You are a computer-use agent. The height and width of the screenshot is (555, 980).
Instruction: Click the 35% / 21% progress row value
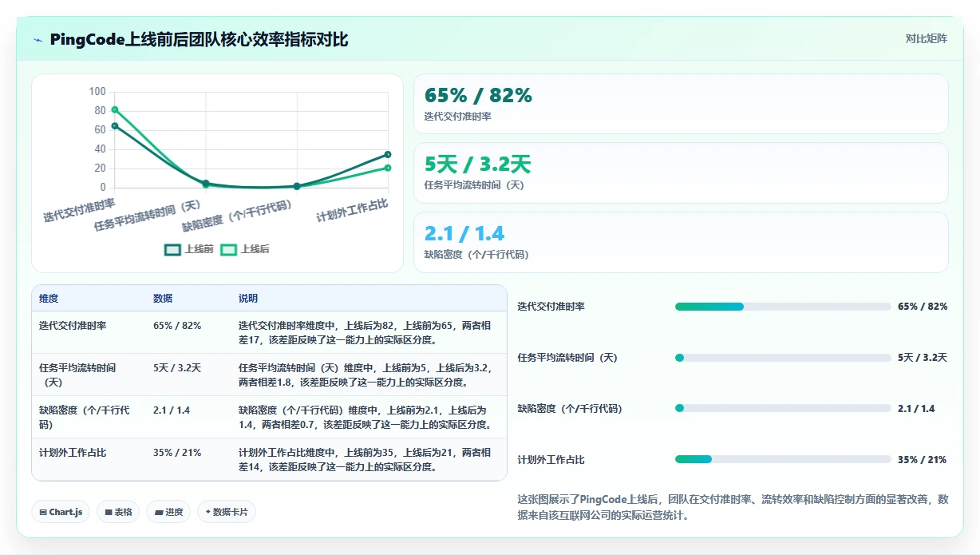pos(922,459)
